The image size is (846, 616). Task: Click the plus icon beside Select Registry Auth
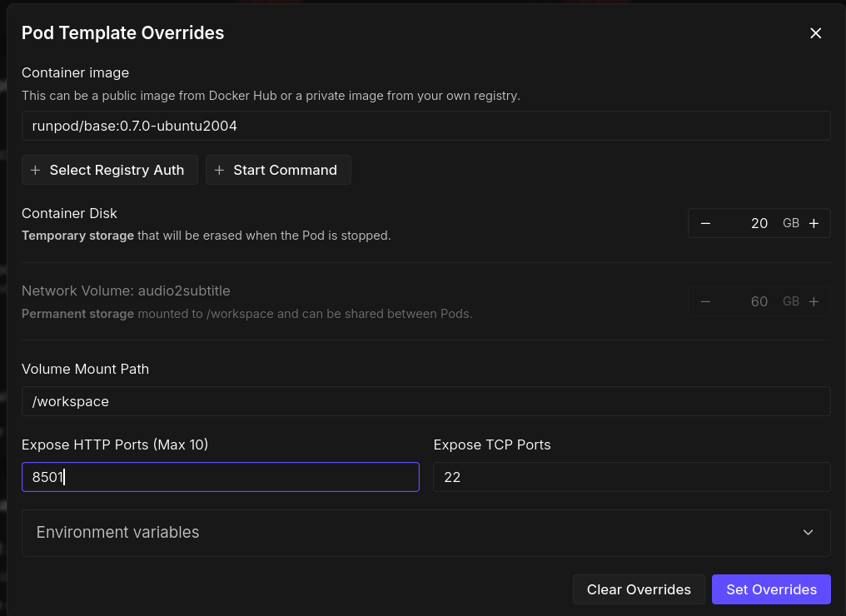point(35,170)
